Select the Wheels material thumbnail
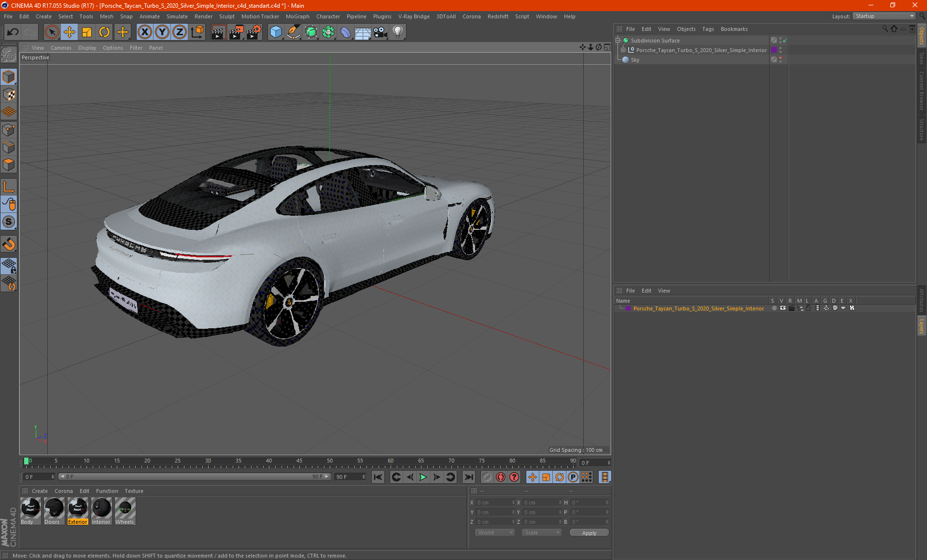927x560 pixels. pyautogui.click(x=125, y=511)
